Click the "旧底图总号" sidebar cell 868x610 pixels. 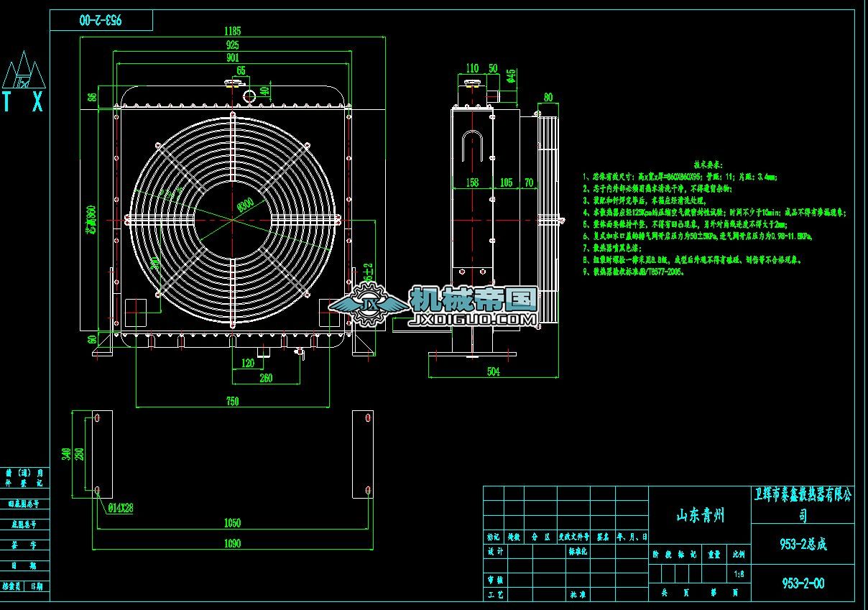(25, 504)
